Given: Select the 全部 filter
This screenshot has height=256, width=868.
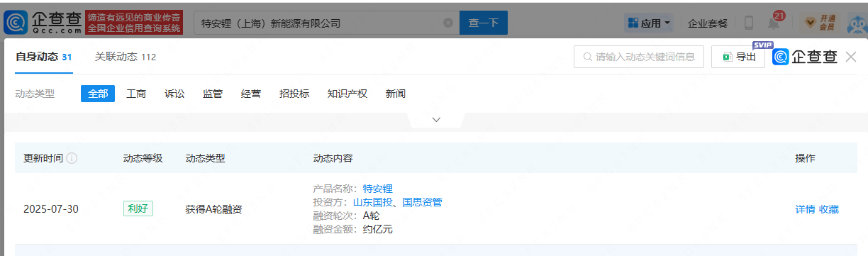Looking at the screenshot, I should point(98,94).
